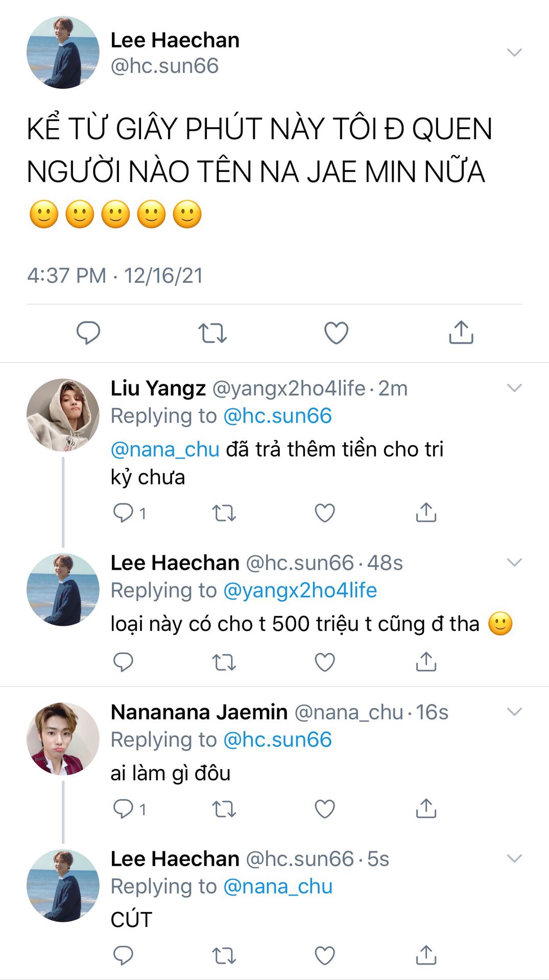The image size is (549, 980).
Task: Tap the @yangx2ho4life replying-to link
Action: pyautogui.click(x=300, y=591)
